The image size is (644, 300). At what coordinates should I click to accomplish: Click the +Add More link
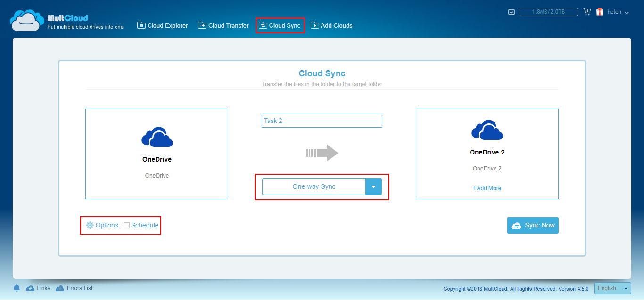tap(487, 188)
